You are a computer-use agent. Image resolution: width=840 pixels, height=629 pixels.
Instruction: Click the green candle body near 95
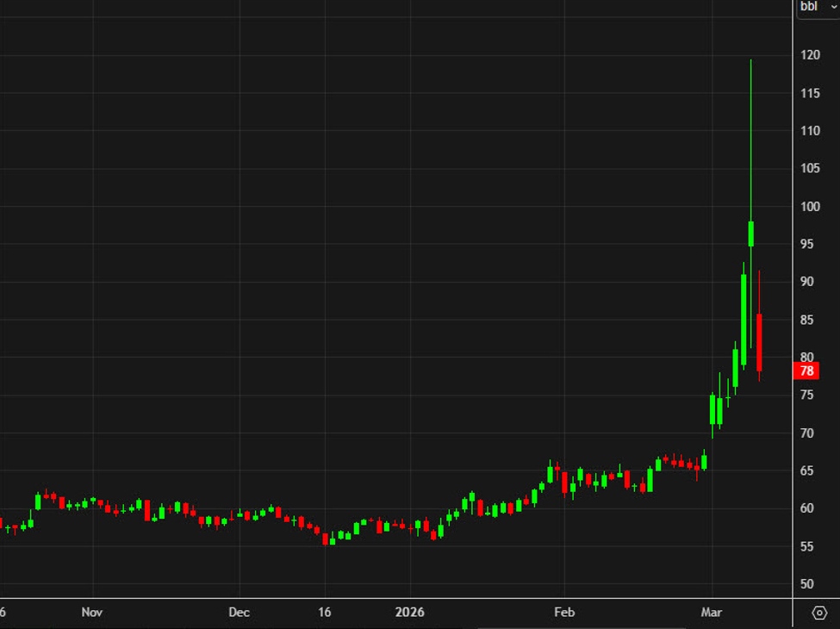click(x=751, y=234)
